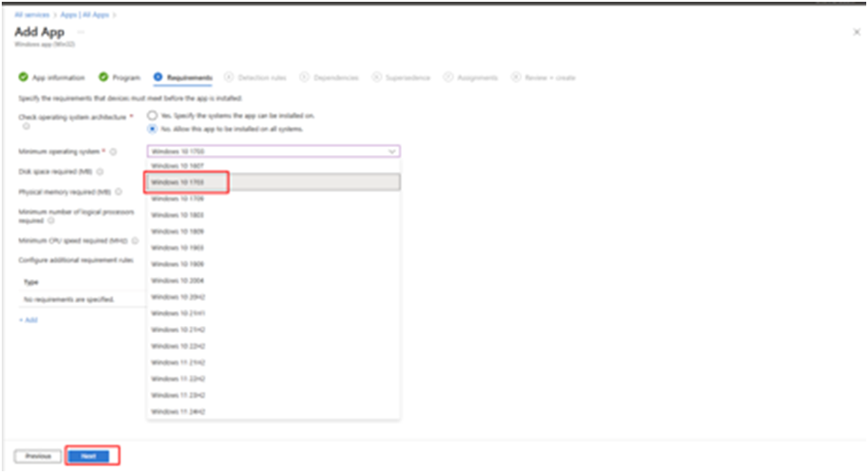Close the Add App pane
The height and width of the screenshot is (473, 868).
tap(856, 32)
